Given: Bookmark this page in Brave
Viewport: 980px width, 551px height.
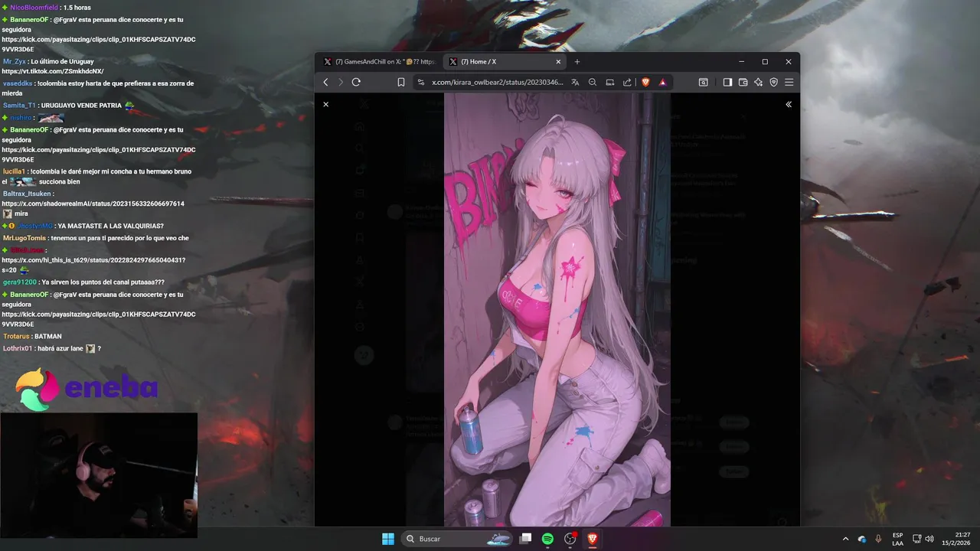Looking at the screenshot, I should [x=400, y=82].
